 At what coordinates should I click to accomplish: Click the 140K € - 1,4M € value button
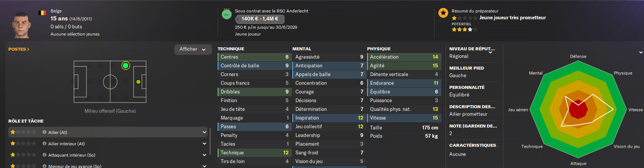point(260,19)
